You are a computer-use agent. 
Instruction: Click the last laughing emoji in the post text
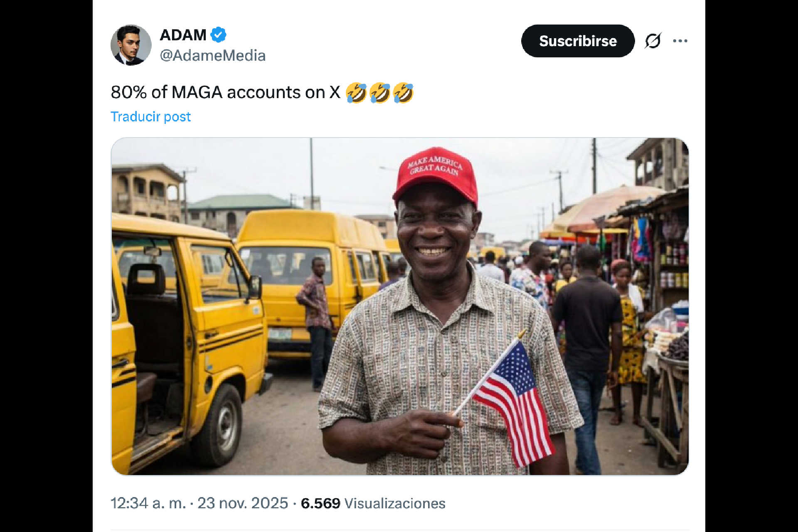401,92
